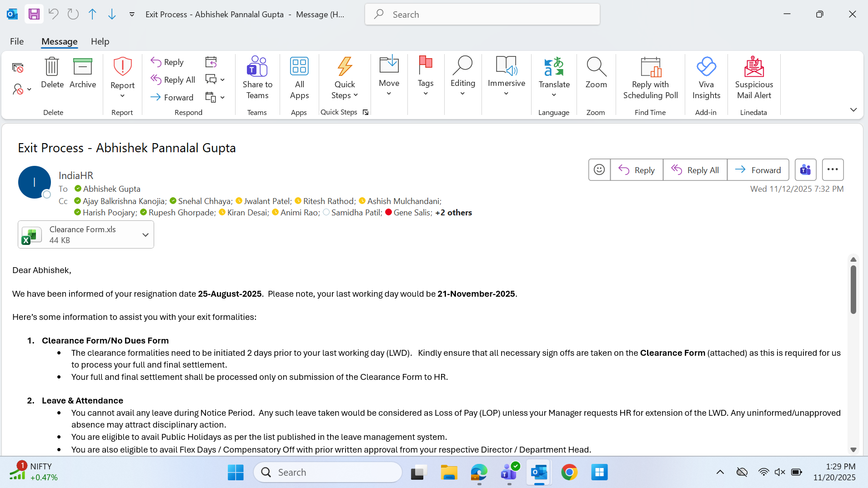Image resolution: width=868 pixels, height=488 pixels.
Task: Open the File menu
Action: pos(17,41)
